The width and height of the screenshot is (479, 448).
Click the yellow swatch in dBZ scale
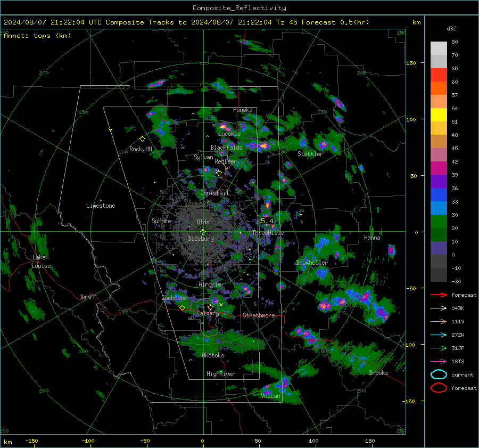(x=439, y=115)
